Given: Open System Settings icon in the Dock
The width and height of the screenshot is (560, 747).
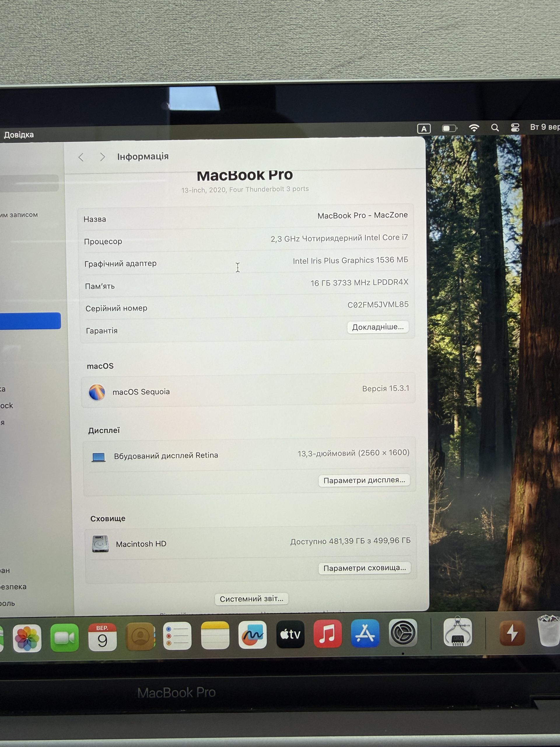Looking at the screenshot, I should pos(403,633).
